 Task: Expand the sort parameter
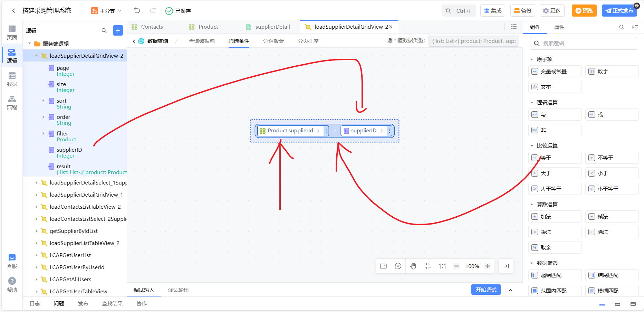(x=44, y=101)
